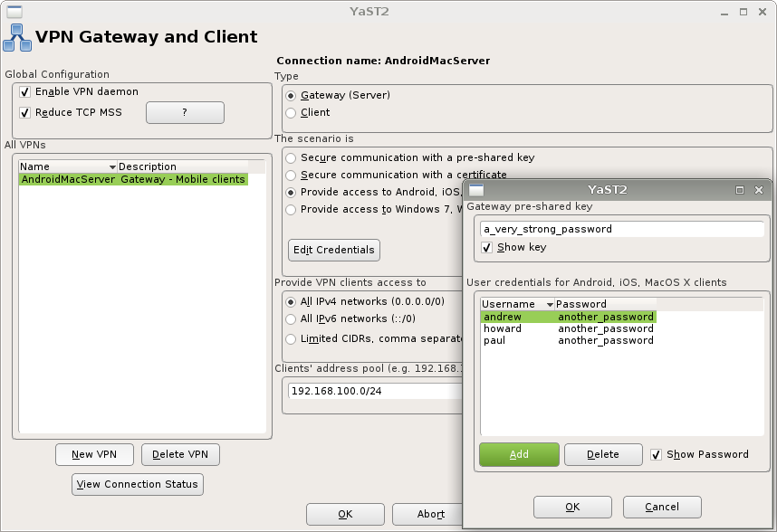The image size is (777, 532).
Task: Maximize the credentials dialog window
Action: (x=740, y=190)
